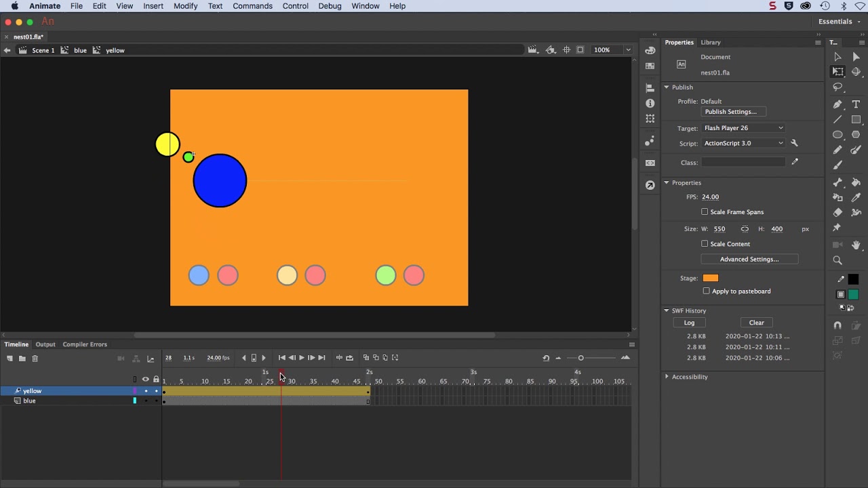Lock all layers via the padlock icon
Viewport: 868px width, 488px height.
tap(157, 380)
